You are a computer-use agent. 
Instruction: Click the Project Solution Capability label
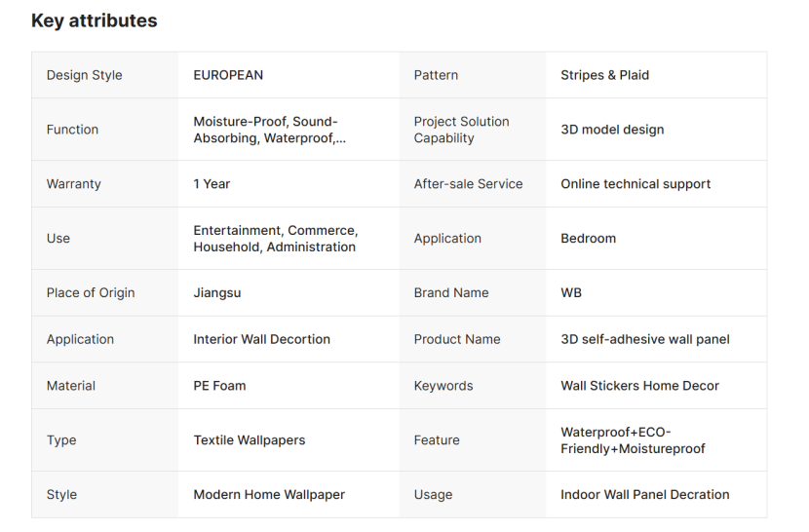tap(461, 130)
